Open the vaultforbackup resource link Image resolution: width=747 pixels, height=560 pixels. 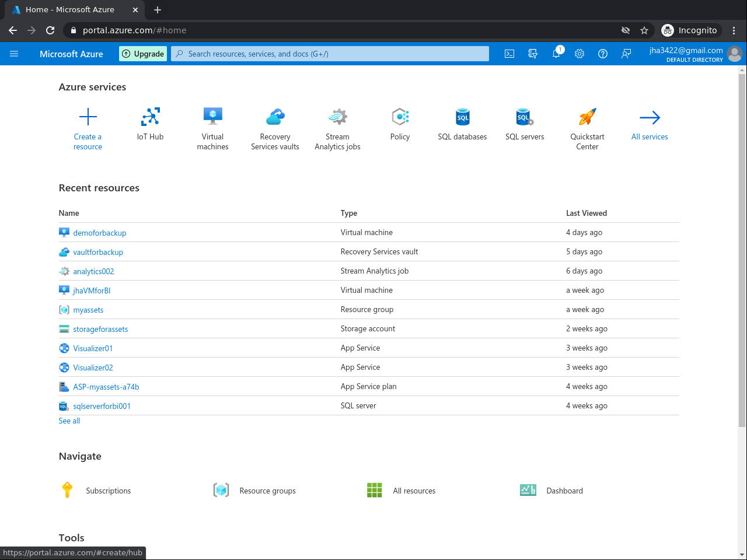point(98,252)
